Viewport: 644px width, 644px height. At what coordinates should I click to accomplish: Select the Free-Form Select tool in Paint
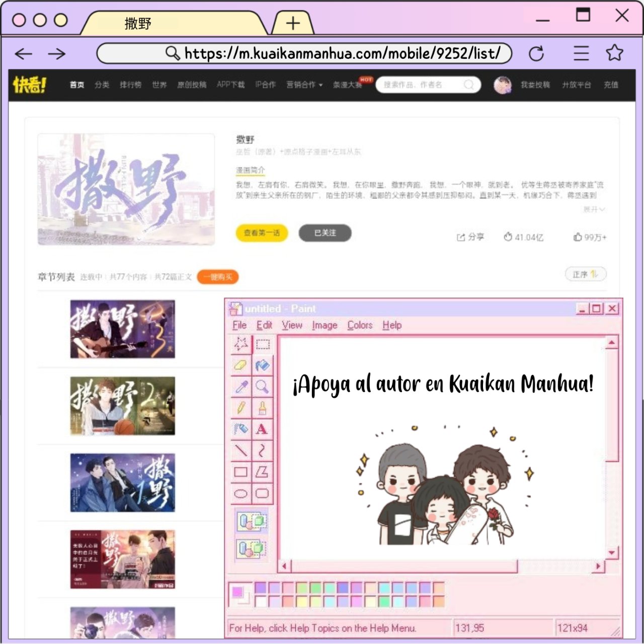pyautogui.click(x=241, y=344)
